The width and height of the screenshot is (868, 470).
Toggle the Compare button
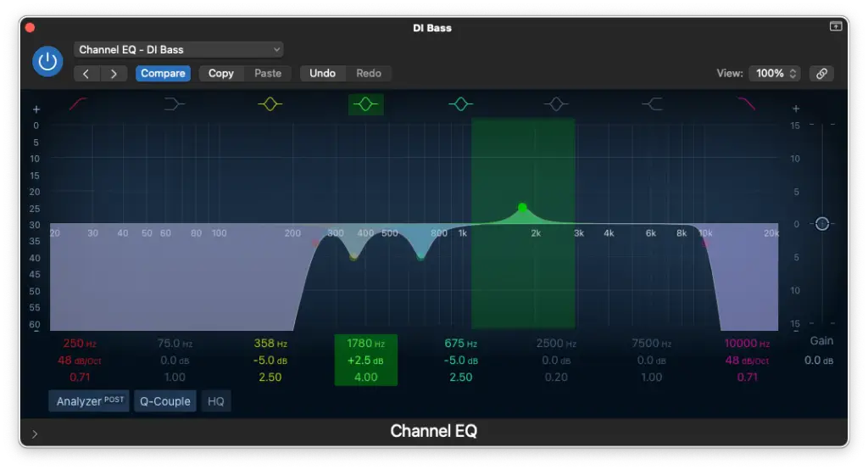(163, 73)
